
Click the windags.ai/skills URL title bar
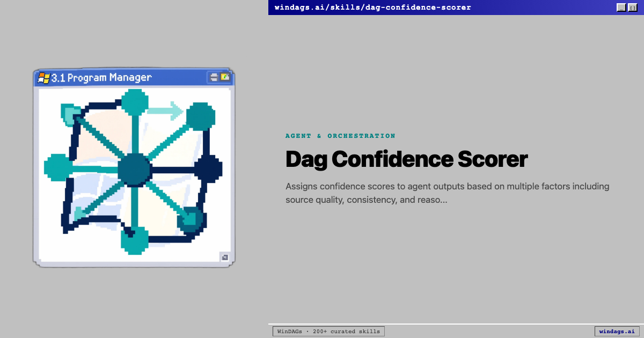(372, 8)
